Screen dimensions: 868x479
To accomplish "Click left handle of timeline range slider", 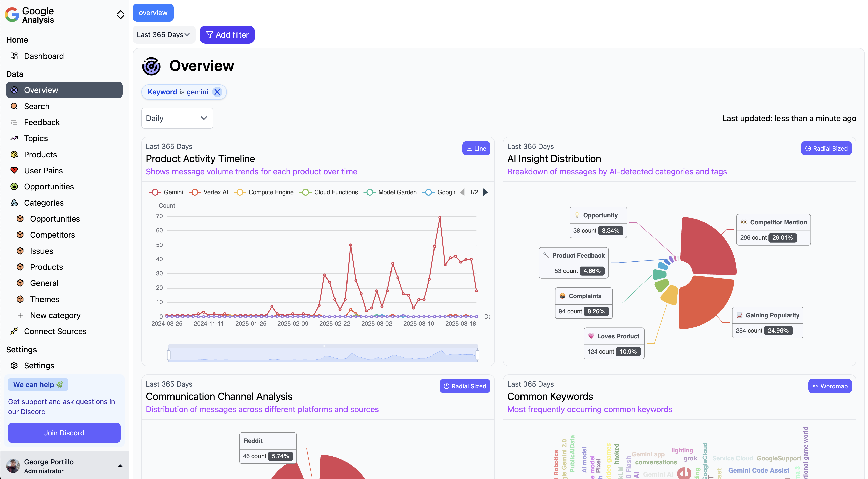I will pyautogui.click(x=169, y=355).
